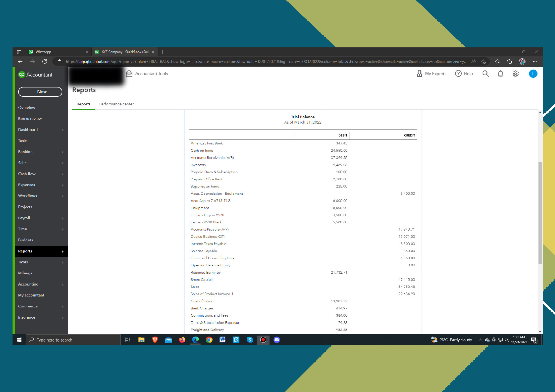Click the report vertical scrollbar
Screen dimensions: 555x392
click(x=540, y=213)
